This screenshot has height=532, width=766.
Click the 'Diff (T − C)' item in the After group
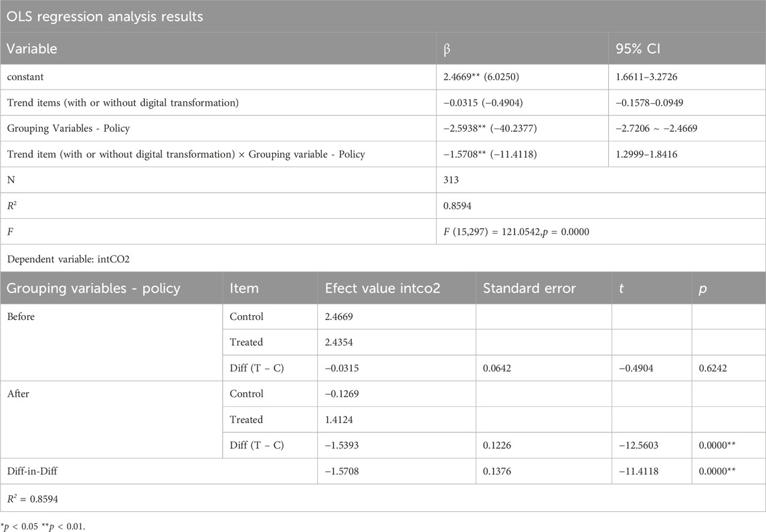(256, 445)
